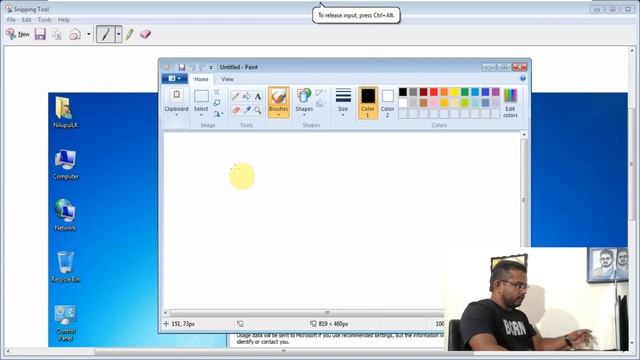
Task: Click Snipping Tool bottom horizontal scrollbar
Action: click(x=283, y=351)
